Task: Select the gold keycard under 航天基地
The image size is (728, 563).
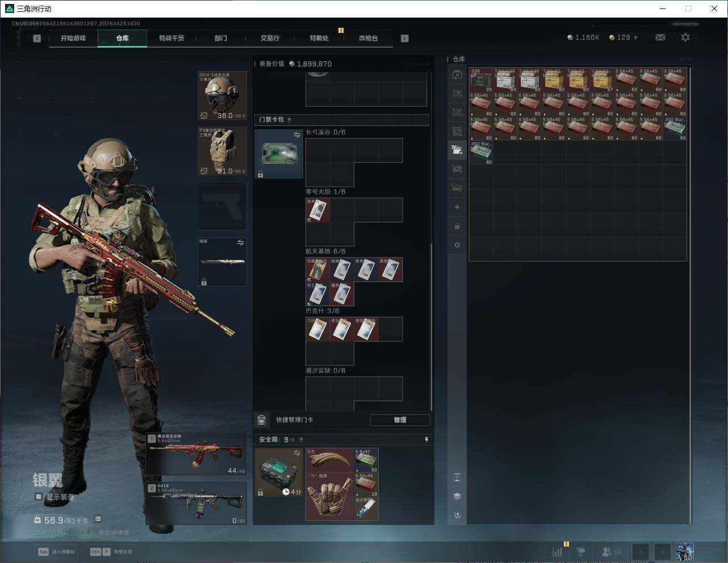Action: (318, 270)
